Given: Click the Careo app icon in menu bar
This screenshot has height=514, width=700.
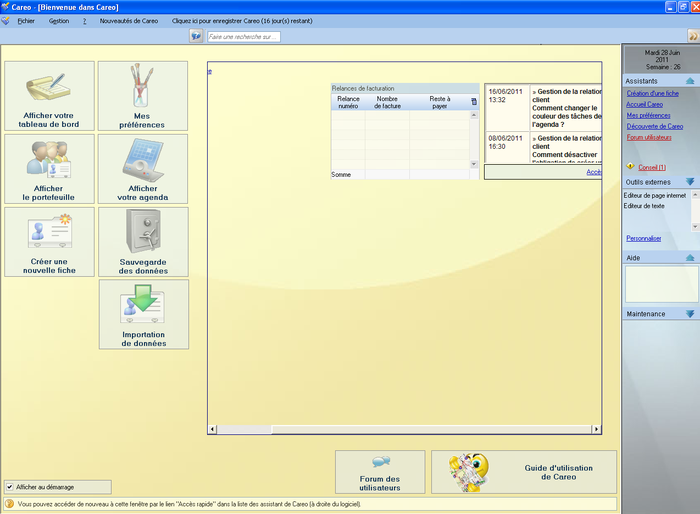Looking at the screenshot, I should 5,21.
